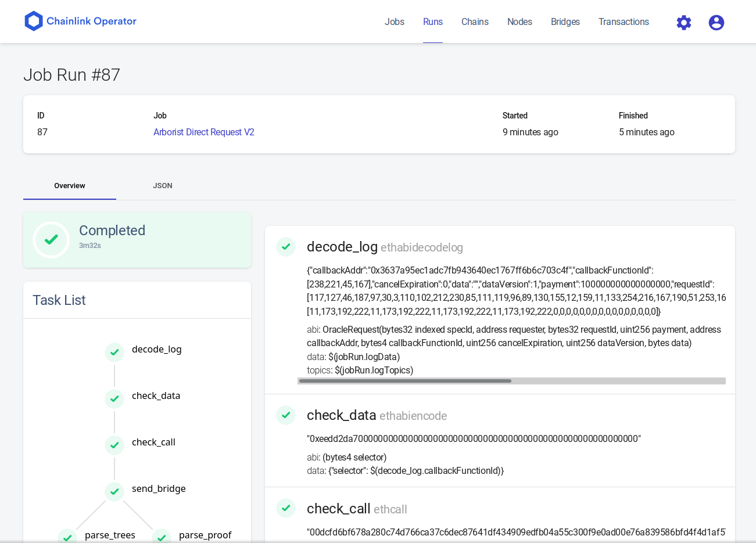Image resolution: width=756 pixels, height=543 pixels.
Task: Click the 'data: $(jobRun.logData)' line
Action: tap(353, 357)
